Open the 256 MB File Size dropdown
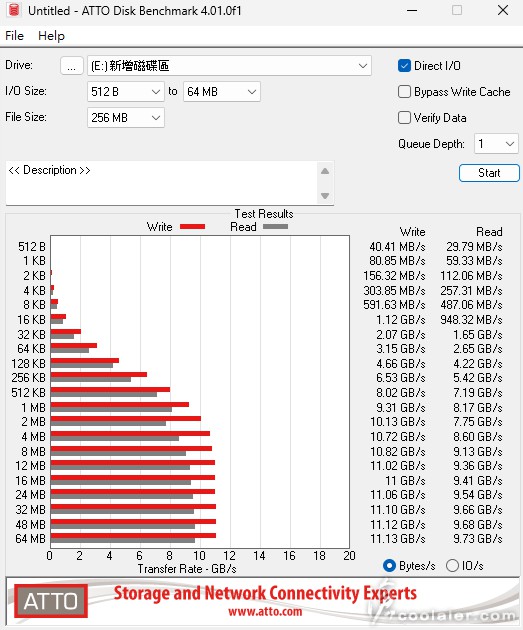Viewport: 523px width, 630px height. pos(126,118)
